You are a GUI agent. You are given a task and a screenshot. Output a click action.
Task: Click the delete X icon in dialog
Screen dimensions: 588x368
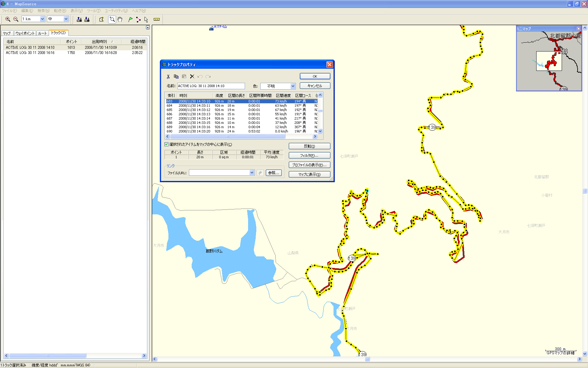pos(192,77)
